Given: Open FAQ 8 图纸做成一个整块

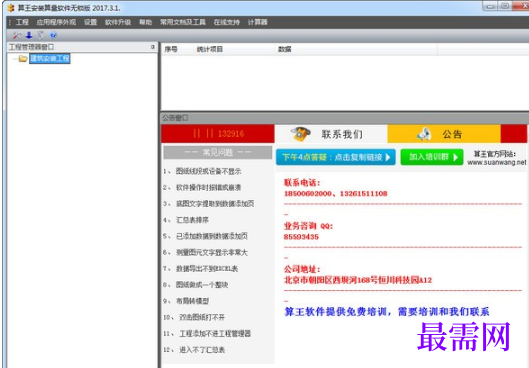Looking at the screenshot, I should tap(196, 285).
